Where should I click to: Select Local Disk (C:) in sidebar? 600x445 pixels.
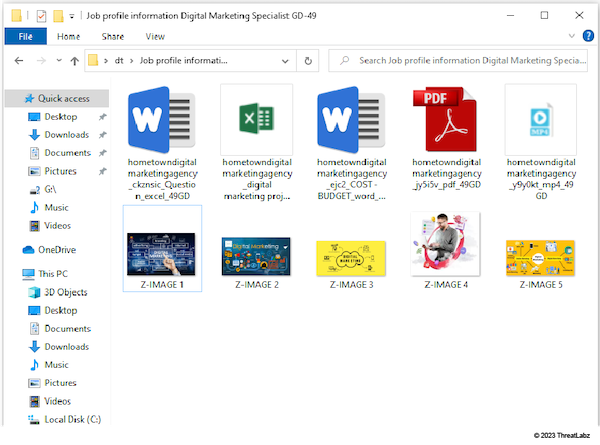click(64, 419)
